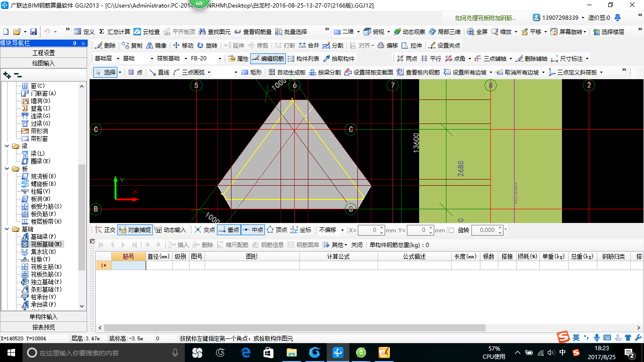Click 查看钢筋量 tool
This screenshot has width=644, height=362.
coord(253,32)
